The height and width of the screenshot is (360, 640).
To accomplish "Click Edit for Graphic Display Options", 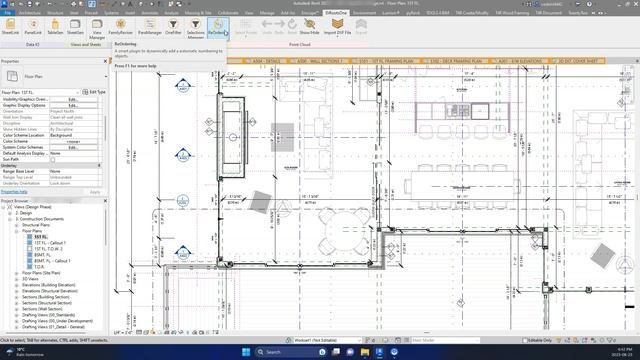I will (73, 105).
